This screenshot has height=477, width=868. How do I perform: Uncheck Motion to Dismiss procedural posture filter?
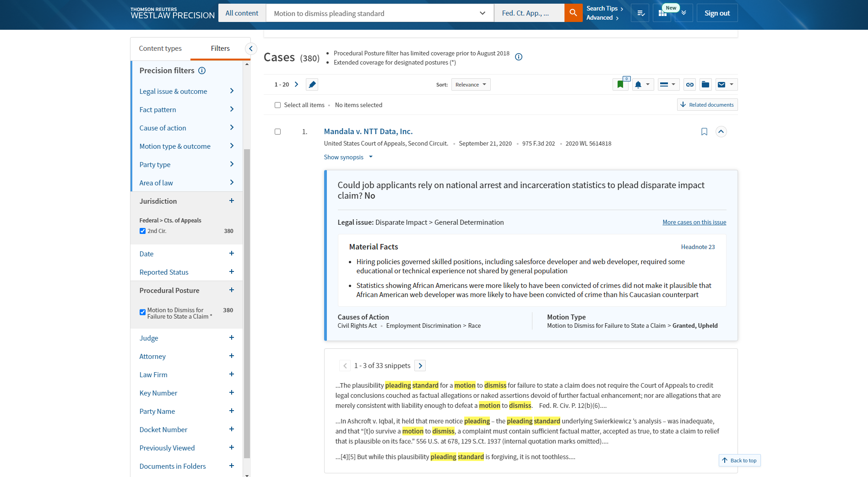(x=143, y=312)
